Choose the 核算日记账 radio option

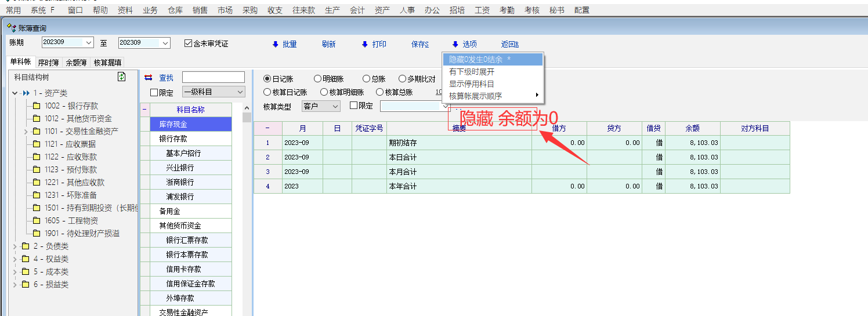coord(267,92)
